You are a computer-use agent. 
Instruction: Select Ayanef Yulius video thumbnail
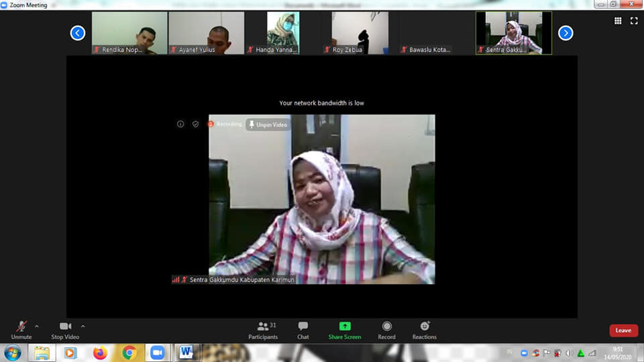(x=206, y=33)
